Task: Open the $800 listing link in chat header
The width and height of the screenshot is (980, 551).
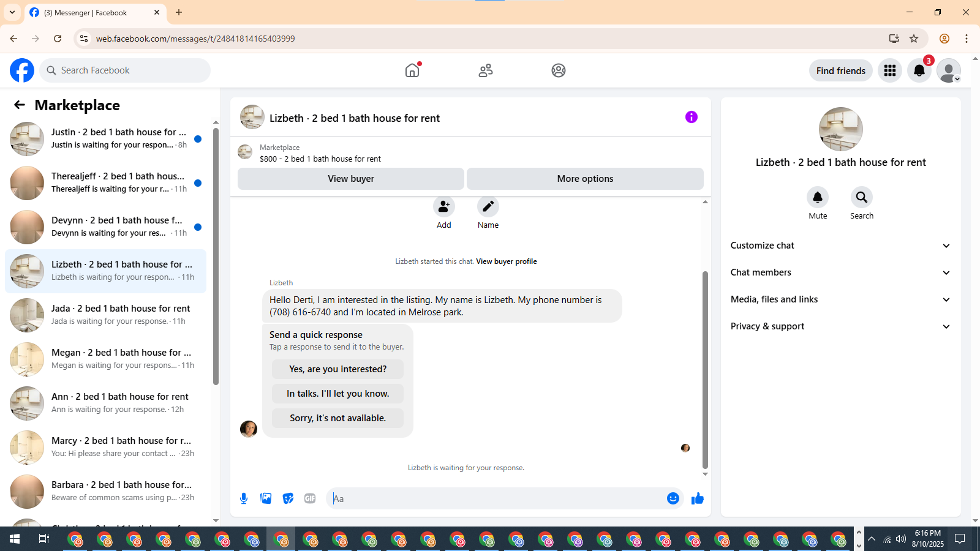Action: [x=320, y=159]
